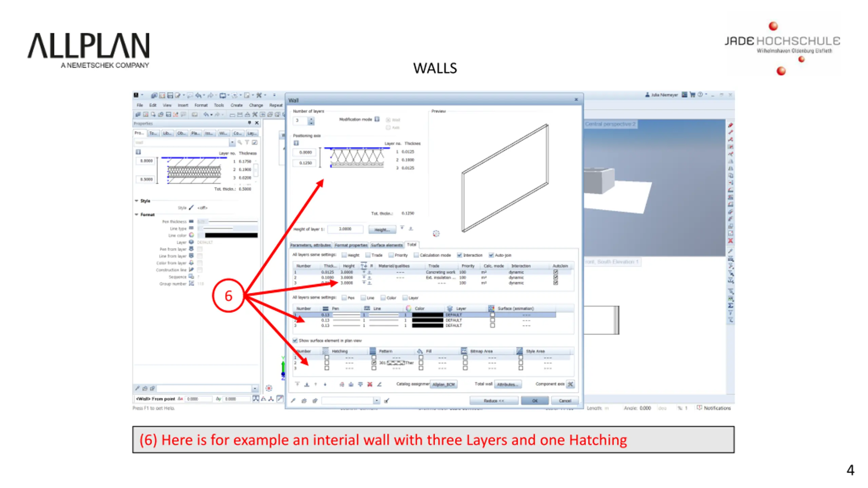Open the Create menu

click(236, 105)
